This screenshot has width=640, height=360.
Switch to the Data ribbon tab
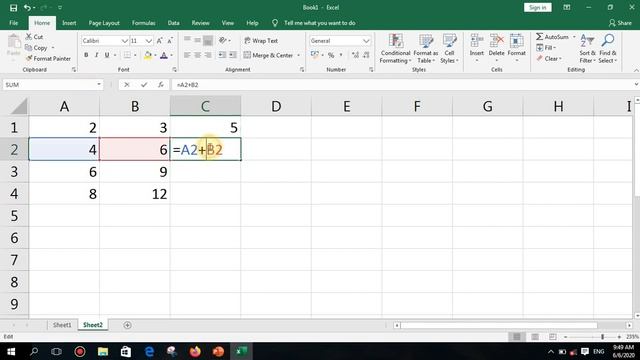coord(173,23)
